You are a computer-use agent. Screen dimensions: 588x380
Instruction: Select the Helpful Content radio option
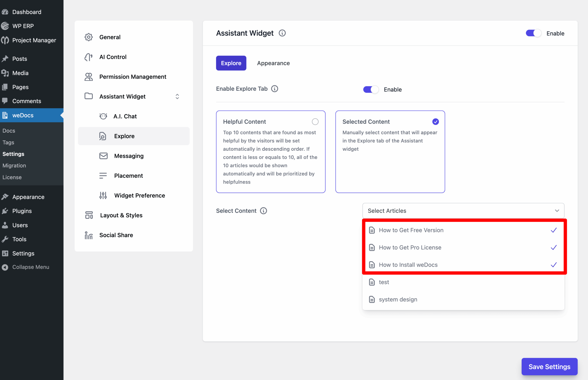pyautogui.click(x=315, y=122)
